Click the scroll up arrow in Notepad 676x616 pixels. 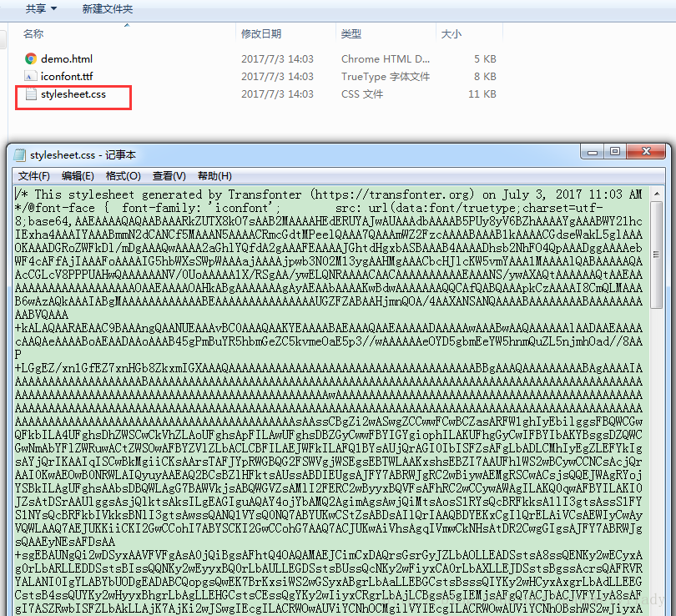(x=657, y=194)
